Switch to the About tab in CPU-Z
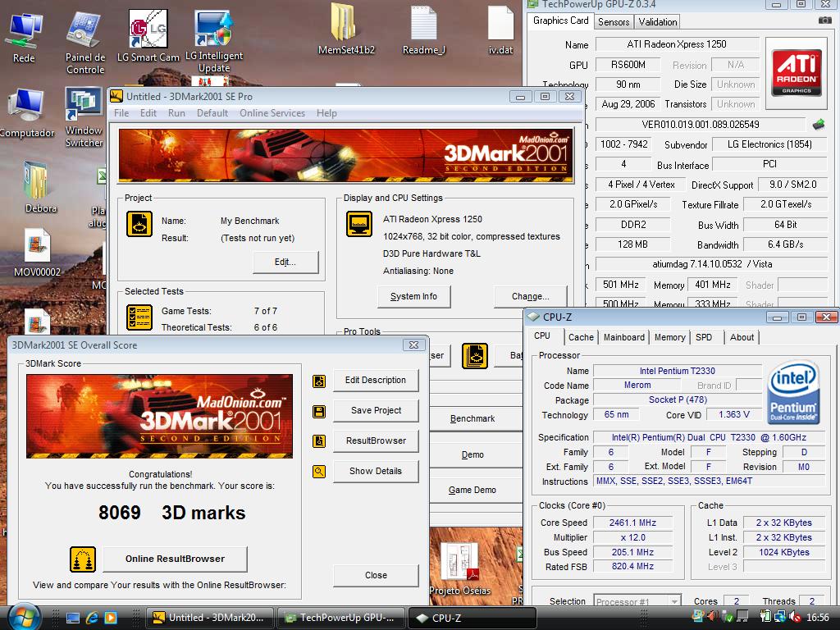This screenshot has height=630, width=840. point(742,337)
